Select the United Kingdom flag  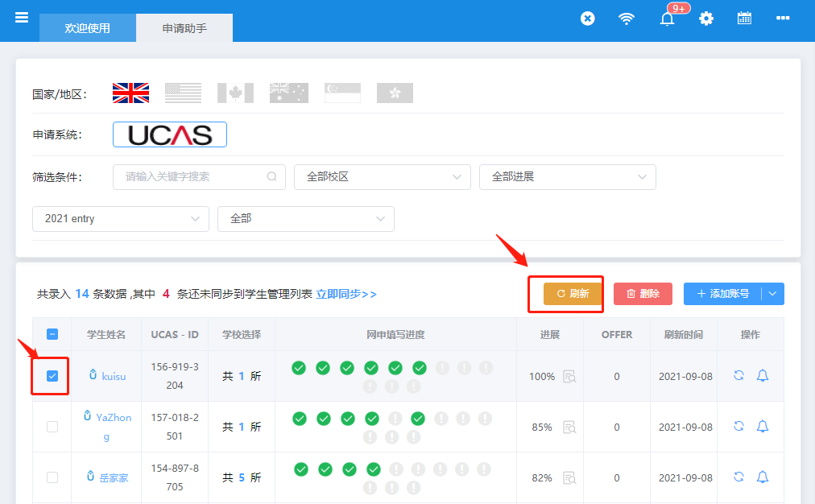point(131,93)
